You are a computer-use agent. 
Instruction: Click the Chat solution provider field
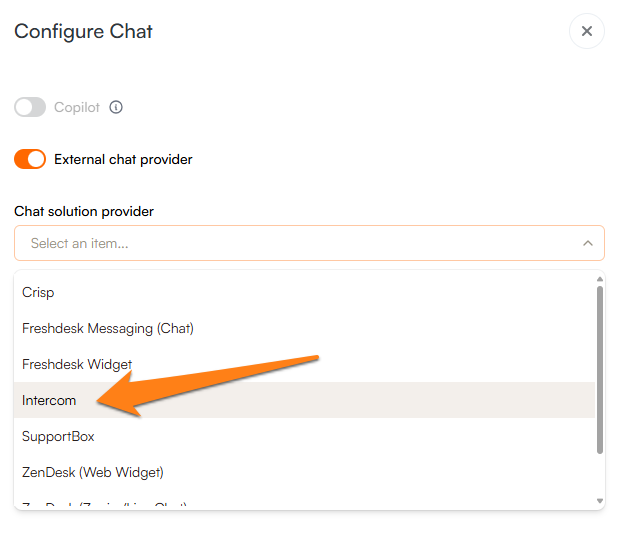(300, 243)
